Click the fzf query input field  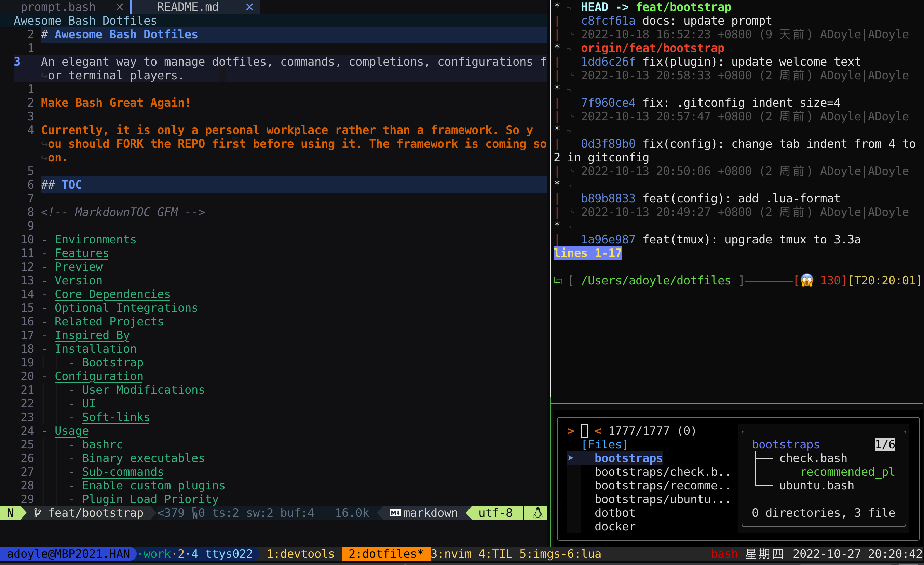click(584, 431)
